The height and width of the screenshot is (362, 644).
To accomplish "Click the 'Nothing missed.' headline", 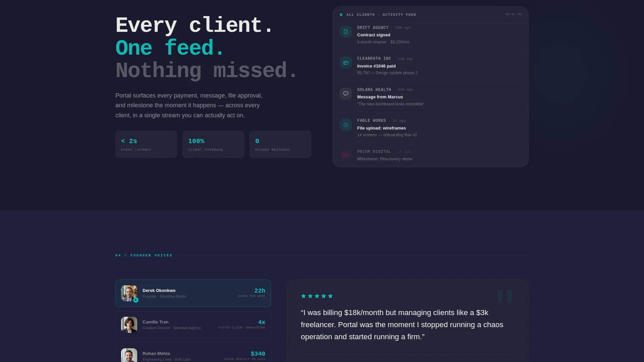I will click(206, 70).
